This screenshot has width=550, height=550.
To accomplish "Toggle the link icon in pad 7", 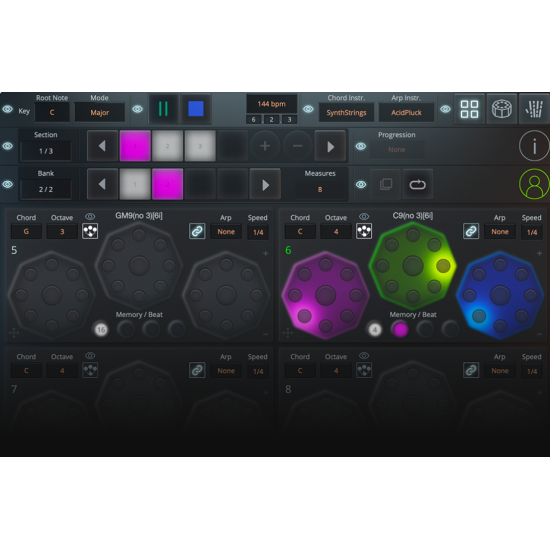I will pyautogui.click(x=197, y=370).
